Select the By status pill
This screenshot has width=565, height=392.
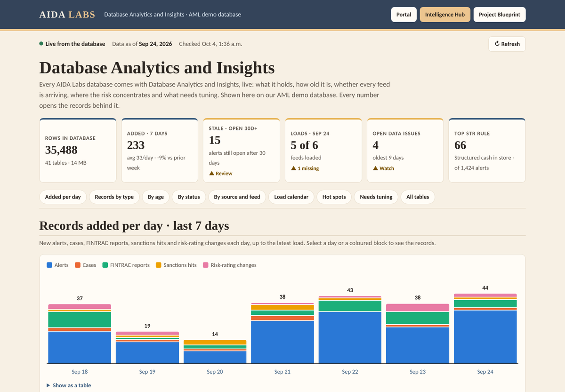(x=189, y=197)
